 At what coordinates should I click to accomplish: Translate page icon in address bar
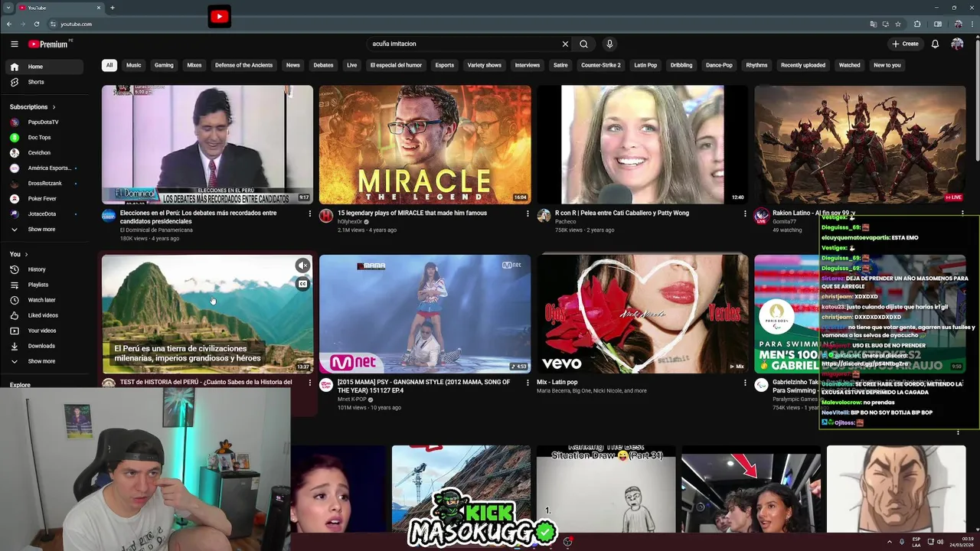click(874, 24)
